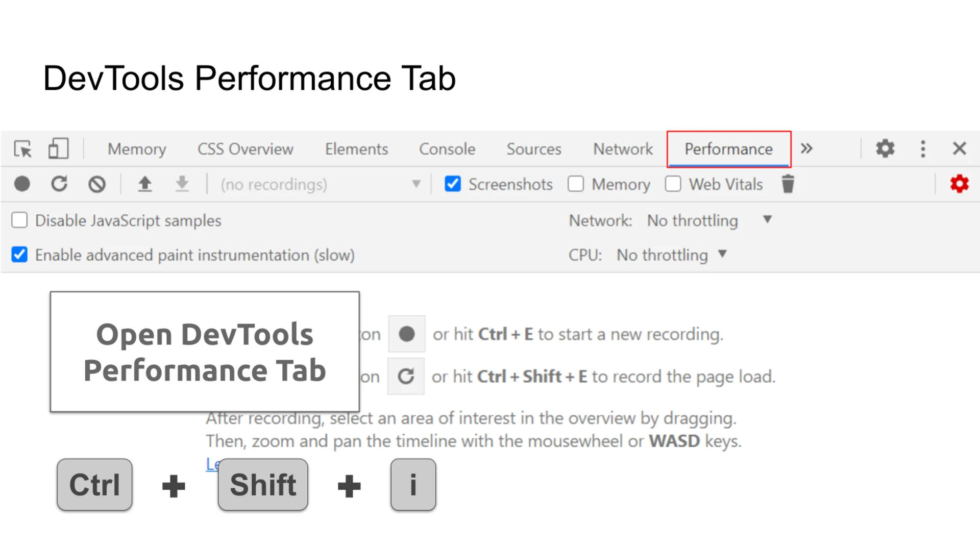The width and height of the screenshot is (980, 551).
Task: Toggle the device toolbar
Action: pos(58,148)
